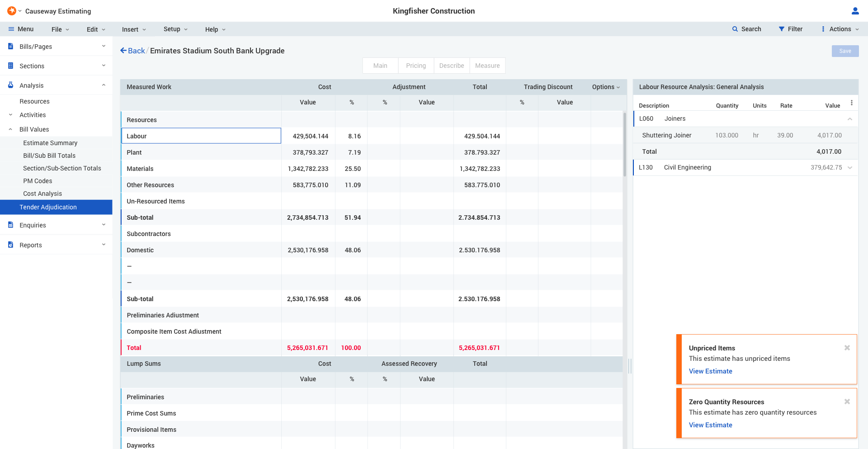Image resolution: width=868 pixels, height=449 pixels.
Task: Click the Provisional Items row
Action: pyautogui.click(x=371, y=430)
